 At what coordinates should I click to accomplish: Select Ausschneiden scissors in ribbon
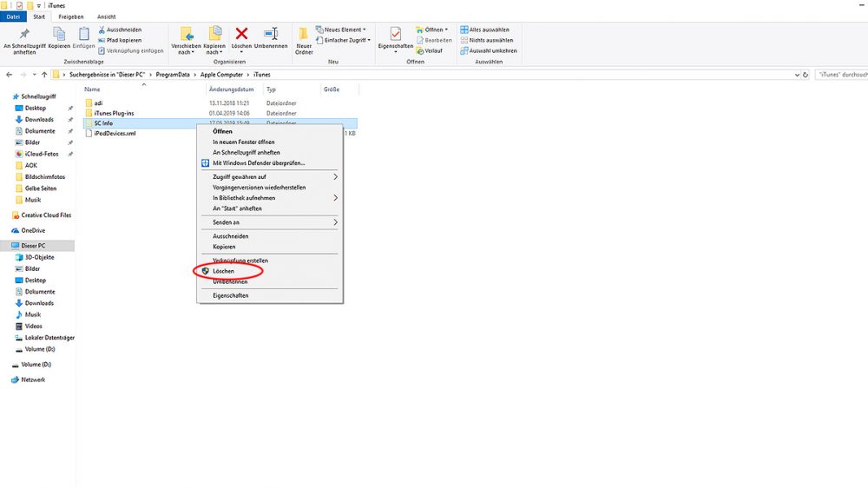tap(120, 30)
